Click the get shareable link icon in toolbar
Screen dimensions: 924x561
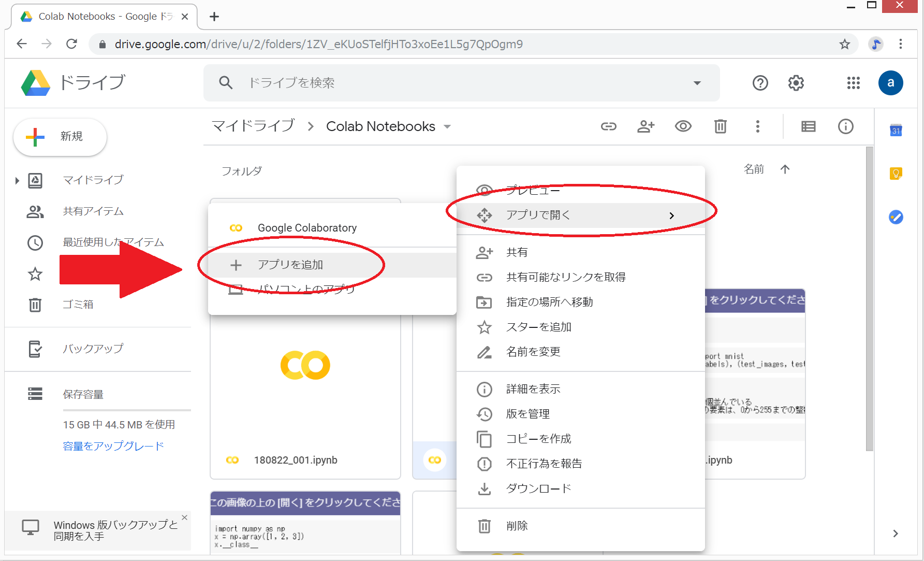pyautogui.click(x=608, y=126)
